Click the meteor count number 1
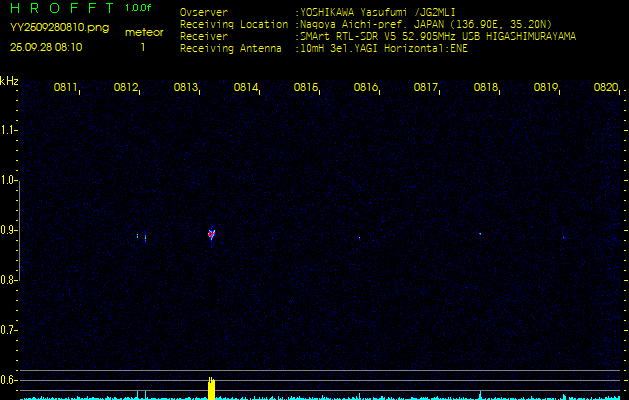The height and width of the screenshot is (400, 629). [x=143, y=46]
